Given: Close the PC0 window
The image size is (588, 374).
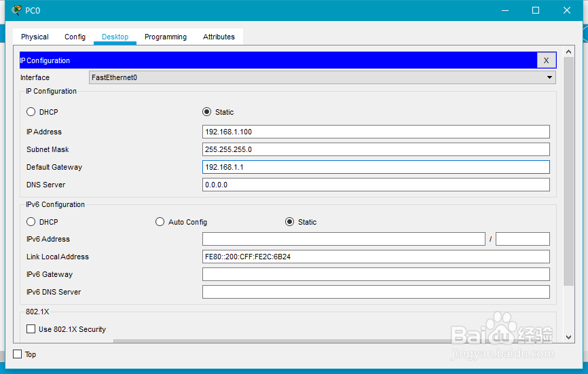Looking at the screenshot, I should click(x=567, y=10).
